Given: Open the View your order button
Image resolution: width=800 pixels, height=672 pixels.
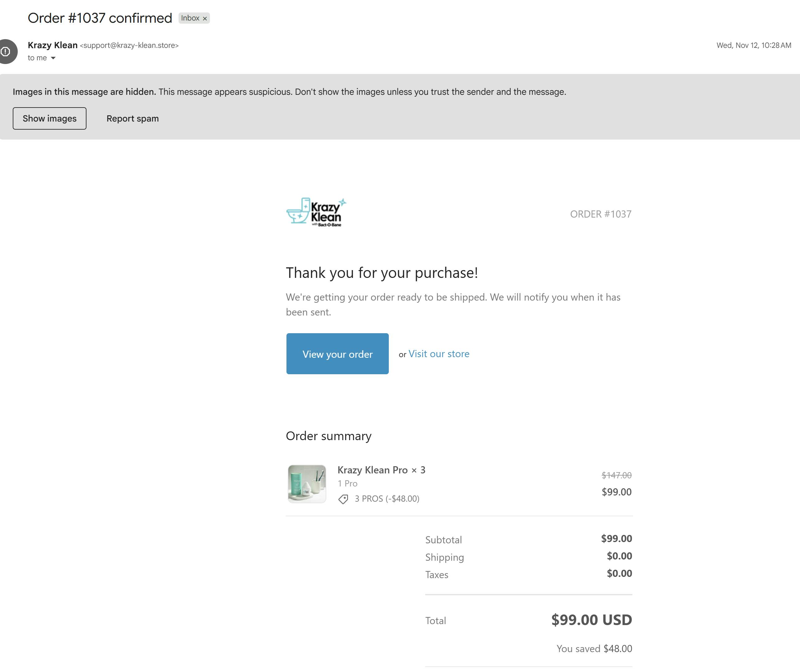Looking at the screenshot, I should click(337, 353).
